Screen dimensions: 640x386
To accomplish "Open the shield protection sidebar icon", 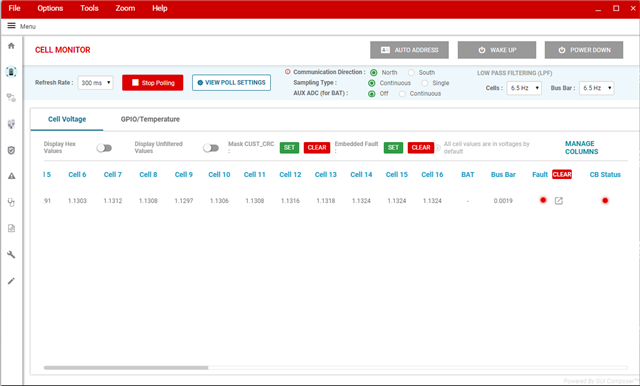I will tap(11, 150).
